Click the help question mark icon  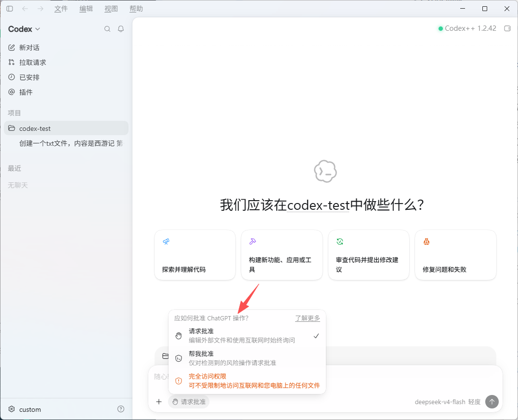coord(121,409)
